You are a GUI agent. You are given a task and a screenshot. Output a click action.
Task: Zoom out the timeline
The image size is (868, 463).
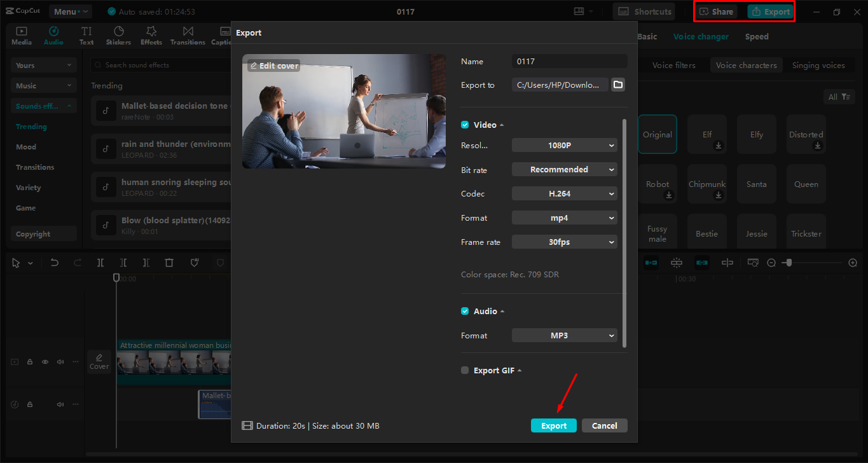tap(771, 263)
